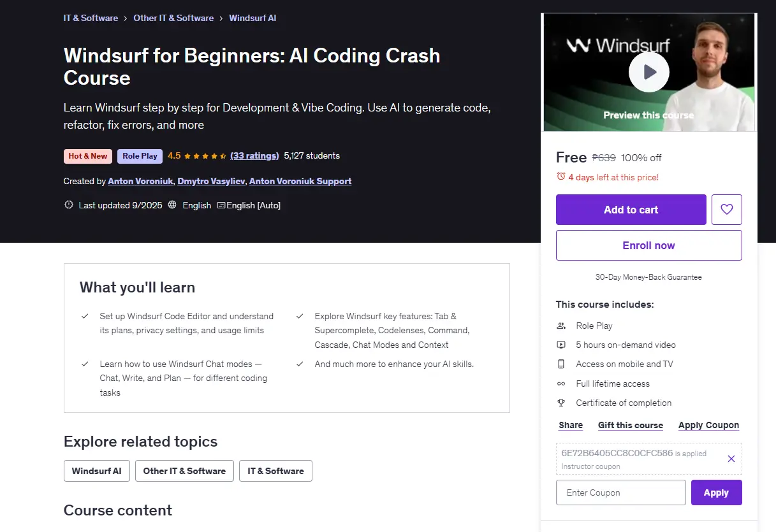Screen dimensions: 776x532
Task: Focus the Enter Coupon input field
Action: click(621, 492)
